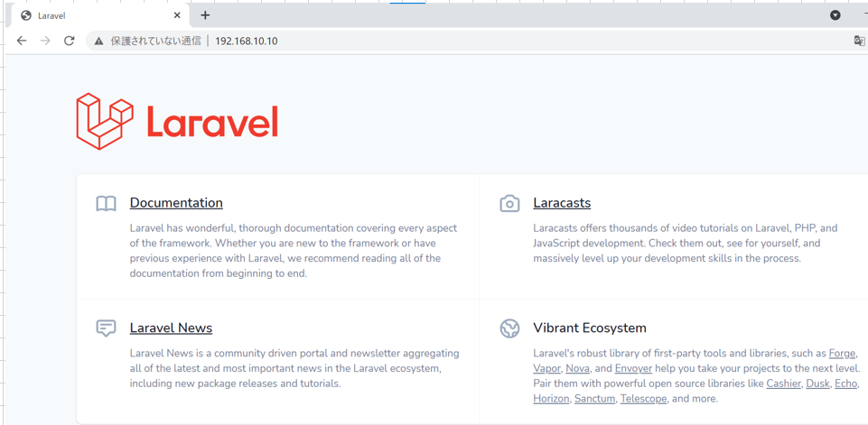Follow the Envoyer link

click(x=633, y=368)
